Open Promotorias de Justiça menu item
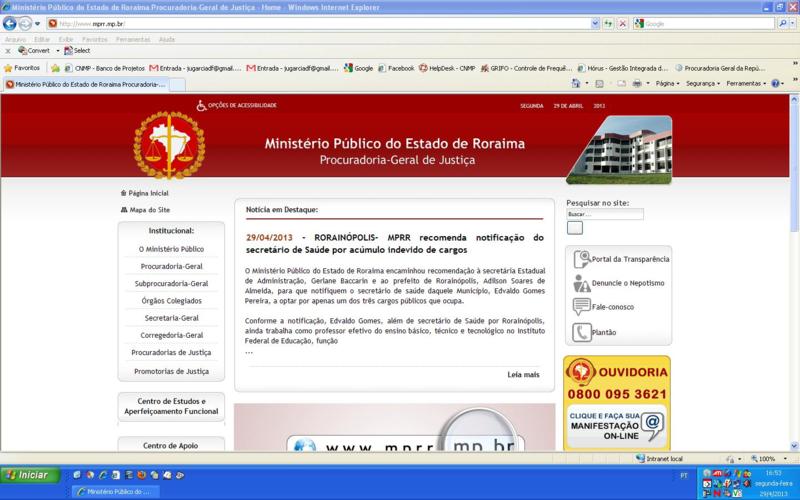The image size is (800, 500). click(171, 371)
